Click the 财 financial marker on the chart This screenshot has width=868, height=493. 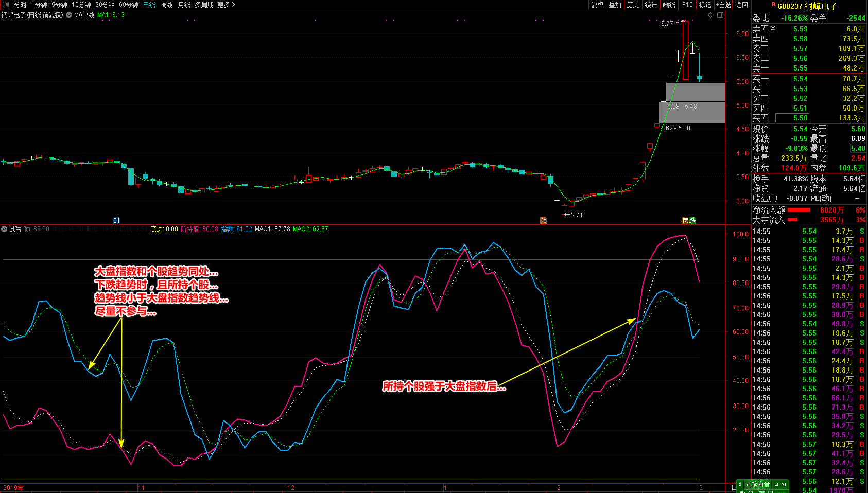[116, 221]
